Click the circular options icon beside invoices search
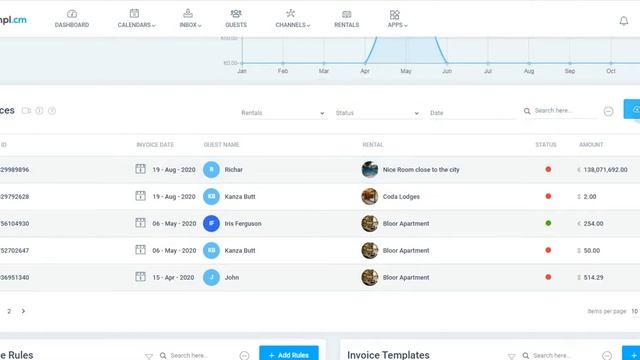The width and height of the screenshot is (640, 360). click(x=608, y=111)
